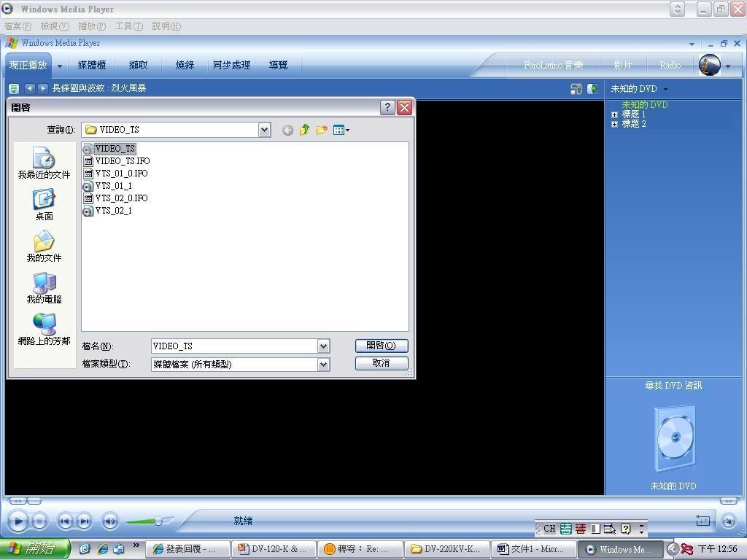The width and height of the screenshot is (747, 560).
Task: Open the 現正播放 tab dropdown arrow
Action: pyautogui.click(x=60, y=66)
